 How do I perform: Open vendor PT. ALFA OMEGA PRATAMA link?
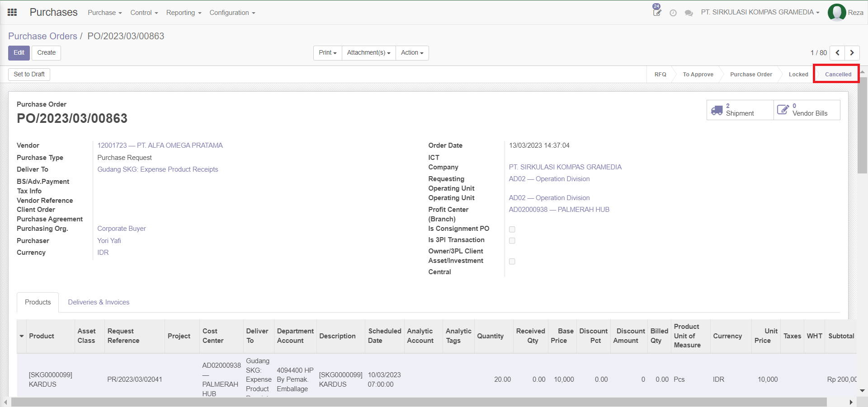160,145
